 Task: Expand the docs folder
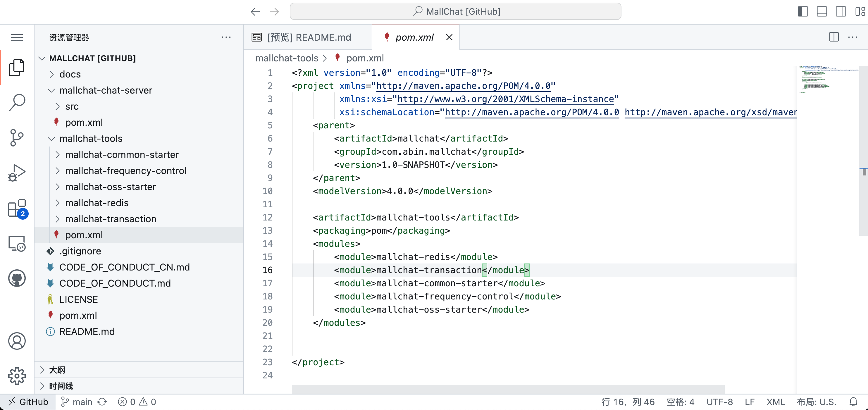pyautogui.click(x=70, y=74)
